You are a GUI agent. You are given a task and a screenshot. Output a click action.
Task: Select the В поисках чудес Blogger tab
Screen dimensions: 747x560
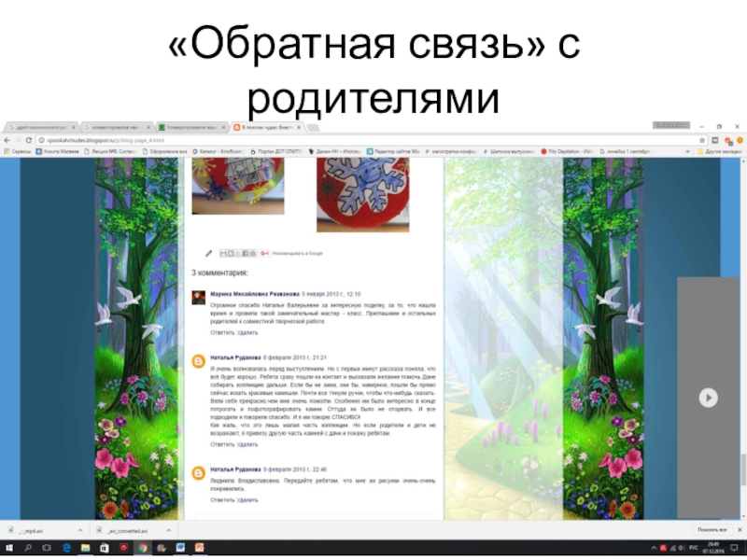(268, 128)
